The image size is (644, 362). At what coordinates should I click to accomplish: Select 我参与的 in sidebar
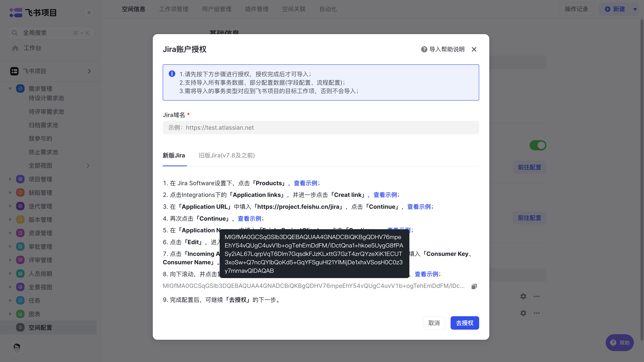click(40, 138)
